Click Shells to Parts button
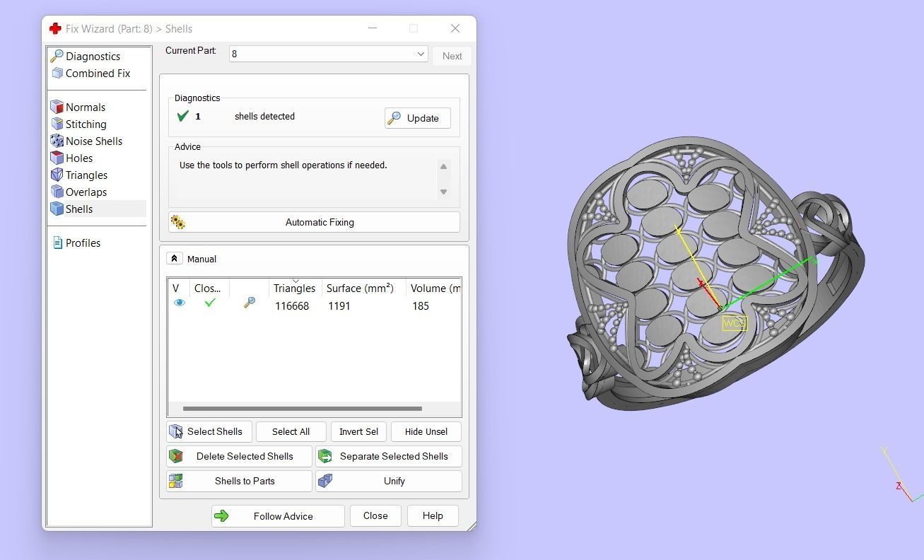 click(239, 482)
